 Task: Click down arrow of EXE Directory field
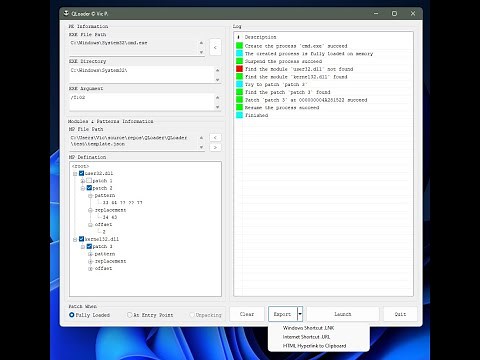(217, 80)
